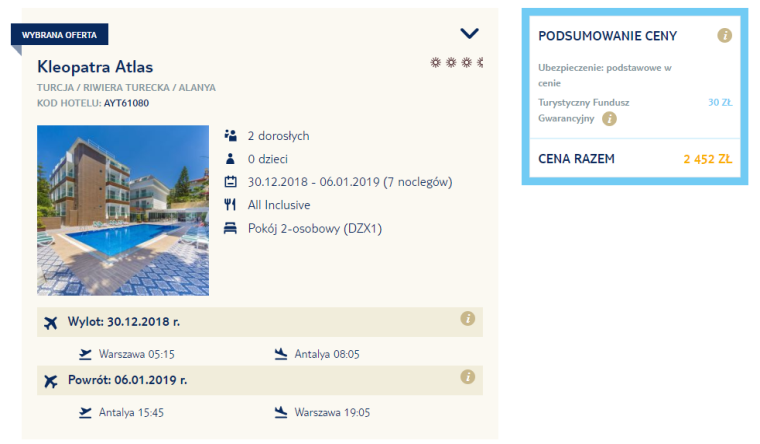The image size is (760, 444).
Task: Click the 2 452 ZŁ total price
Action: pos(708,159)
